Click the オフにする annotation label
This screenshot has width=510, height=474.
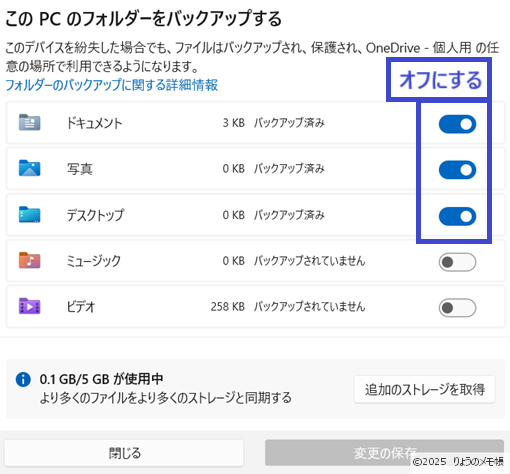coord(440,80)
